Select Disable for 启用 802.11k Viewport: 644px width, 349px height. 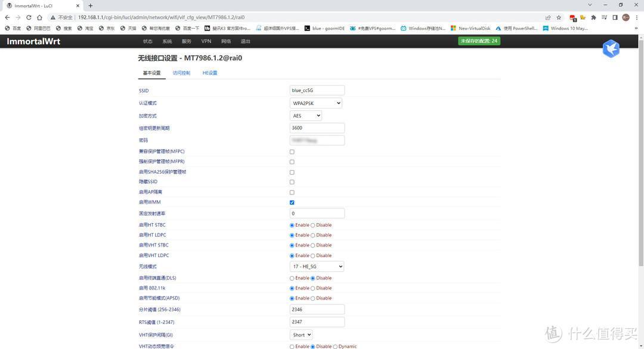(313, 288)
